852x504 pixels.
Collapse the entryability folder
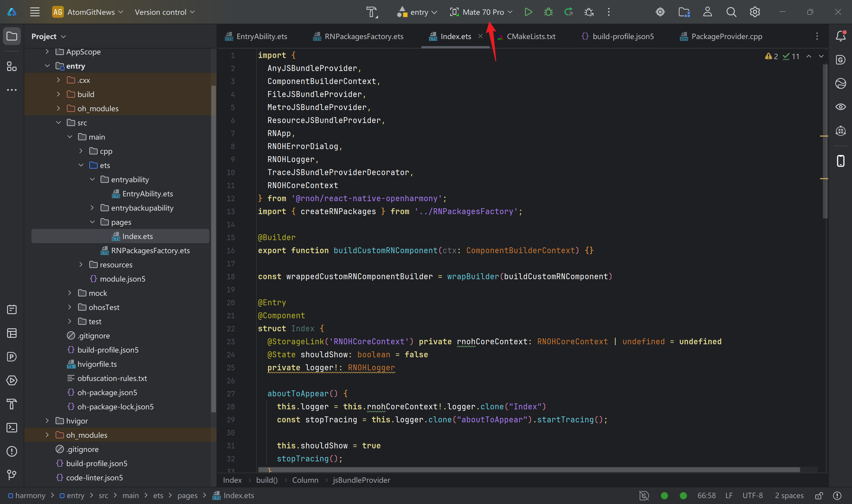point(92,179)
